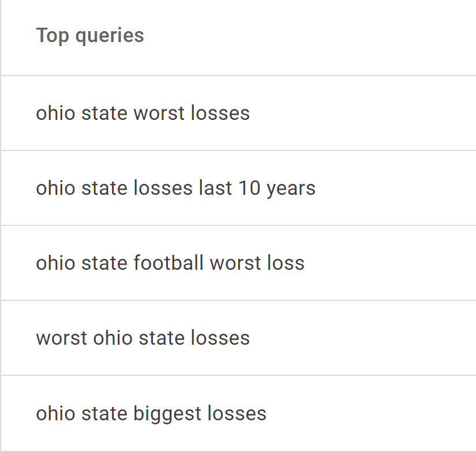The width and height of the screenshot is (476, 452).
Task: Pick the query mentioning last 10 years
Action: [x=176, y=188]
